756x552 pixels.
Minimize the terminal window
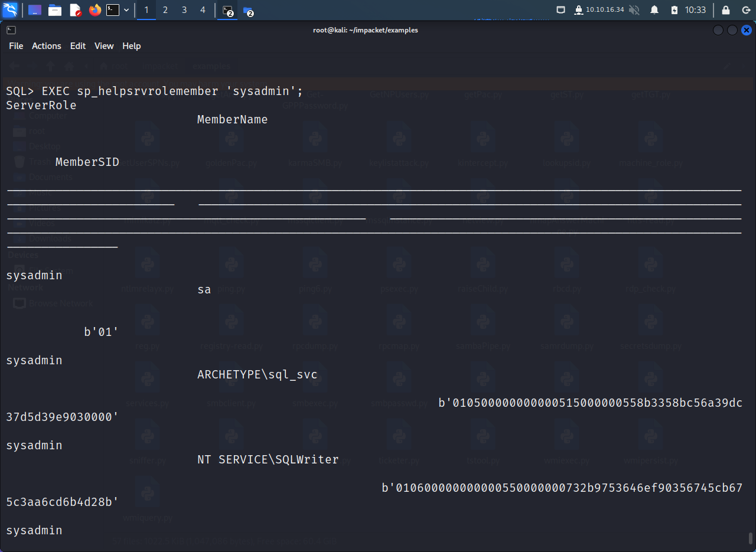click(718, 30)
